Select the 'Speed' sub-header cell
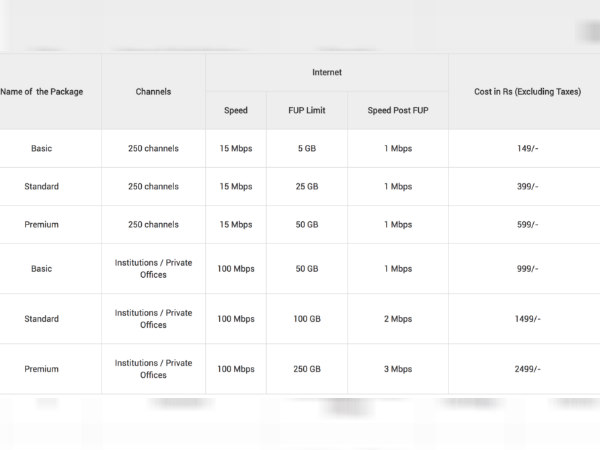600x450 pixels. [x=236, y=110]
